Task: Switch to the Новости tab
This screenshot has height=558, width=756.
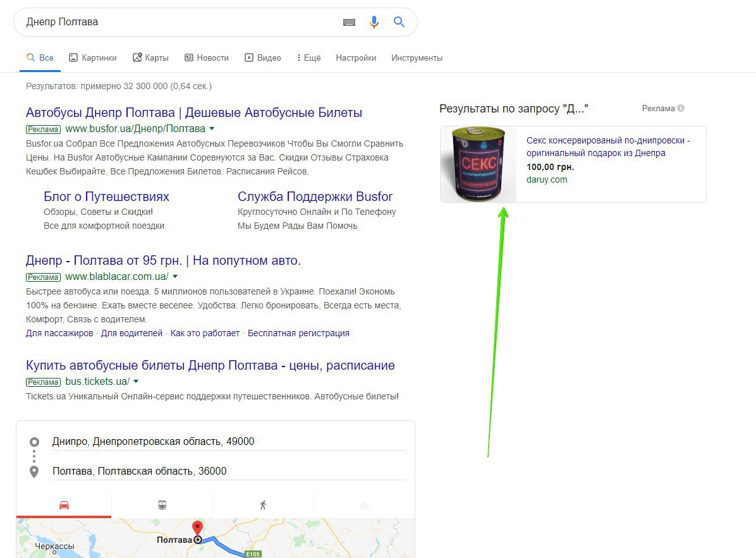Action: pos(206,58)
